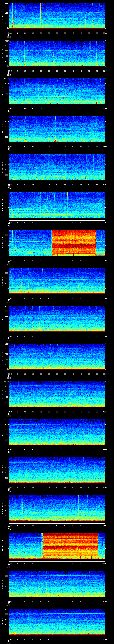Click the red broadband noise burst at 11:35
Image resolution: width=114 pixels, height=644 pixels.
pos(74,243)
